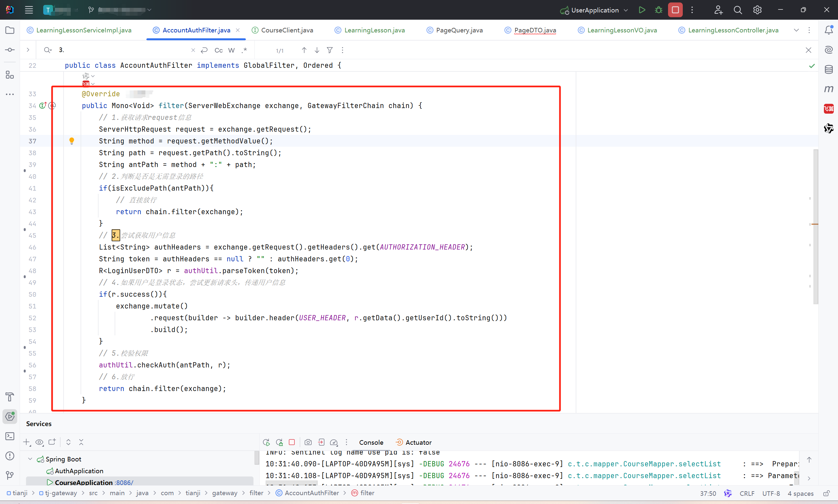Open the Commit tool window
This screenshot has width=838, height=504.
coord(10,50)
